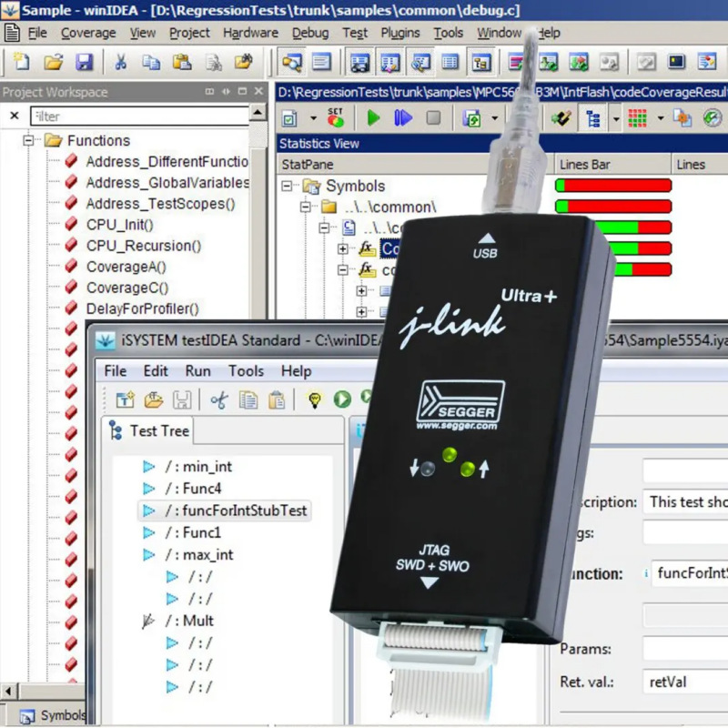Open the Coverage menu
The height and width of the screenshot is (728, 728).
coord(87,32)
